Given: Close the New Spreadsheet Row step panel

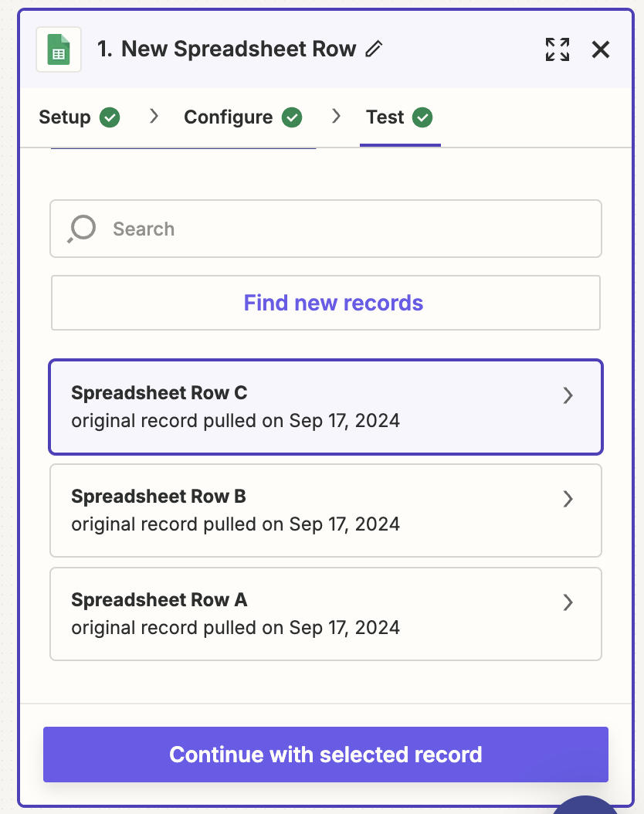Looking at the screenshot, I should pyautogui.click(x=600, y=49).
